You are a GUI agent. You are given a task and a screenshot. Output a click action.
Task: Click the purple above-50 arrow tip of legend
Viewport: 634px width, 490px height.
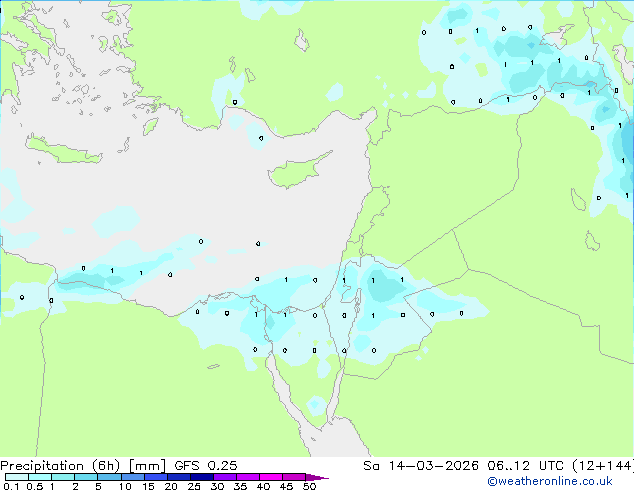pyautogui.click(x=317, y=477)
